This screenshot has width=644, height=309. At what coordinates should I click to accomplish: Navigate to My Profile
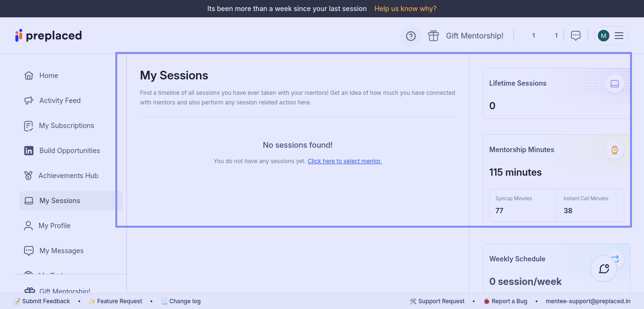coord(54,226)
